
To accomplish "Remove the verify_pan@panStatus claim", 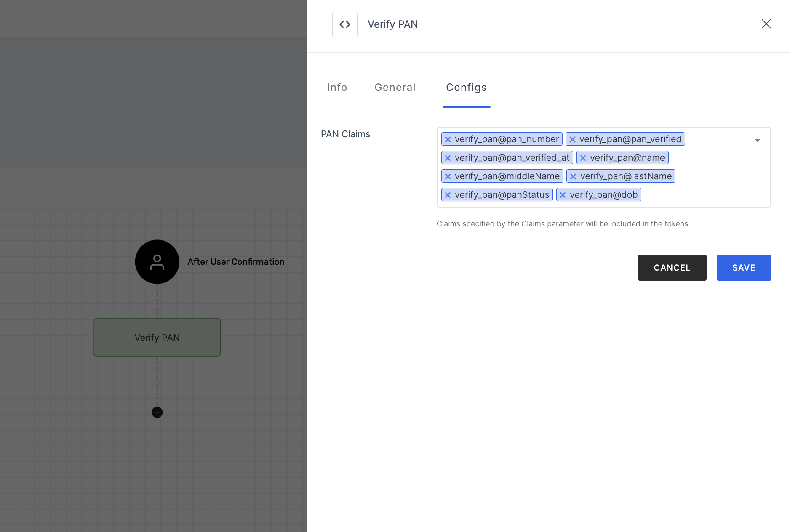I will tap(448, 195).
